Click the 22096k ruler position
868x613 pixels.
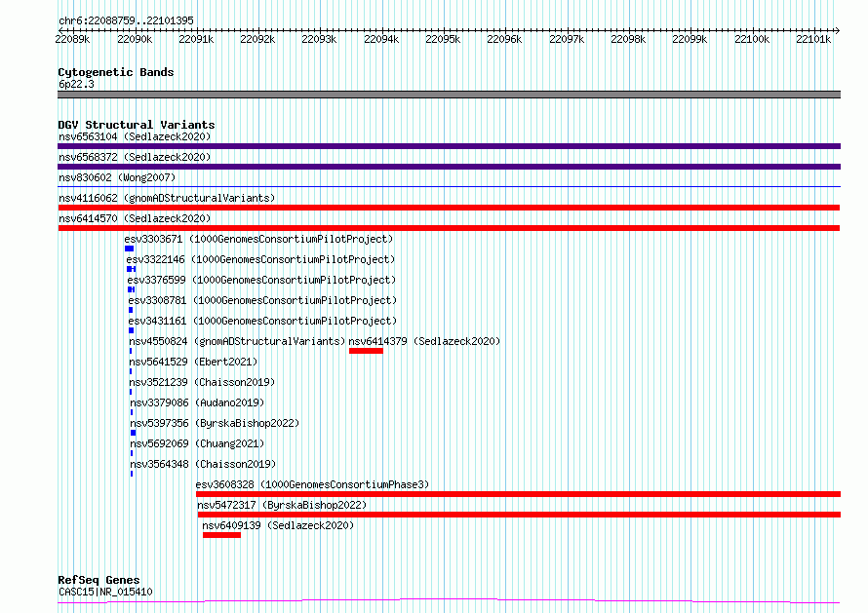tap(504, 39)
